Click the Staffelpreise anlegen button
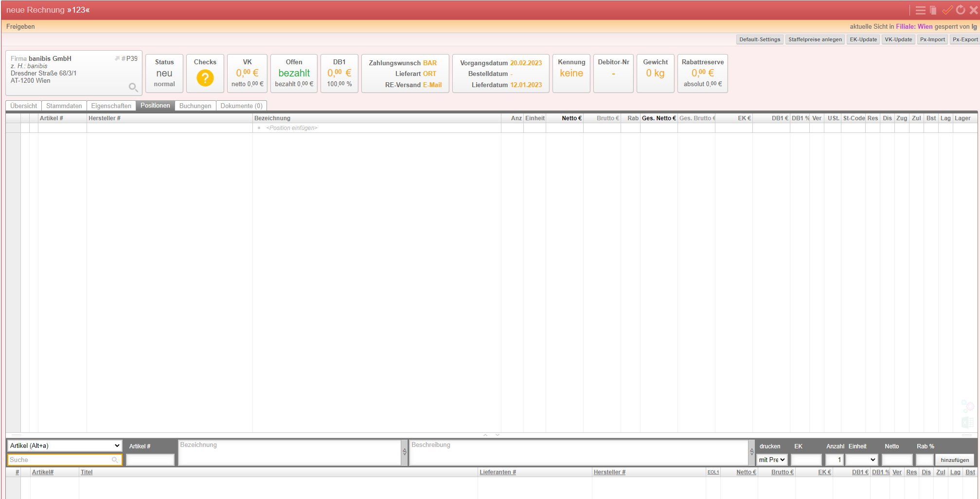 tap(815, 39)
